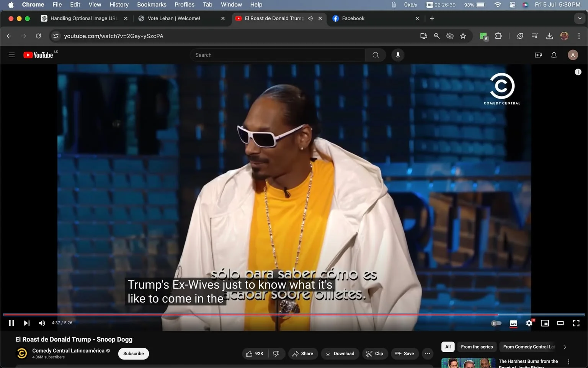This screenshot has width=588, height=368.
Task: Dislike this video
Action: click(x=276, y=353)
